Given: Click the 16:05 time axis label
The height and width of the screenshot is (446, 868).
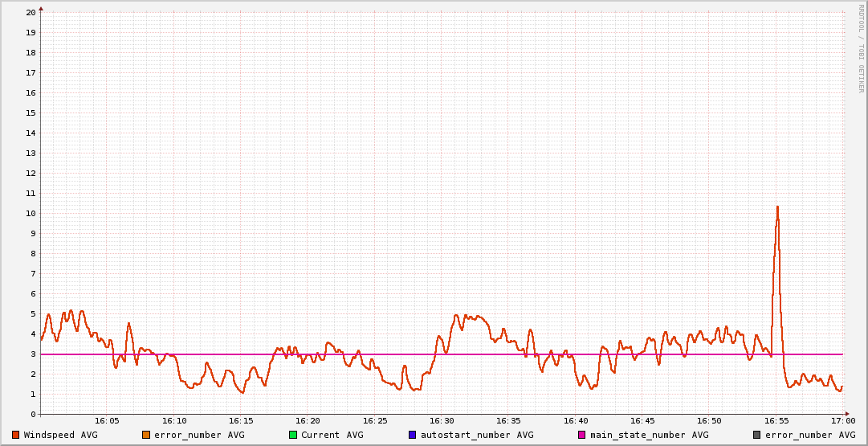Looking at the screenshot, I should [107, 420].
